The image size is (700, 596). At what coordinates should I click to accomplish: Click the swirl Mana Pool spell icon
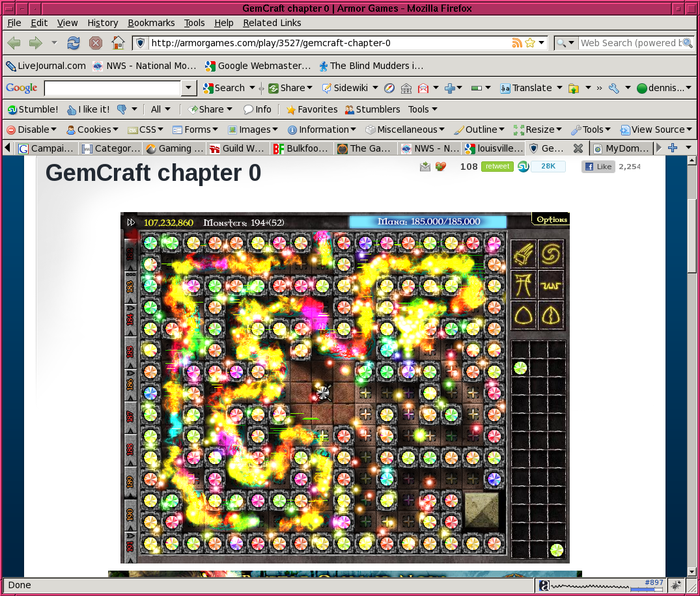[552, 254]
